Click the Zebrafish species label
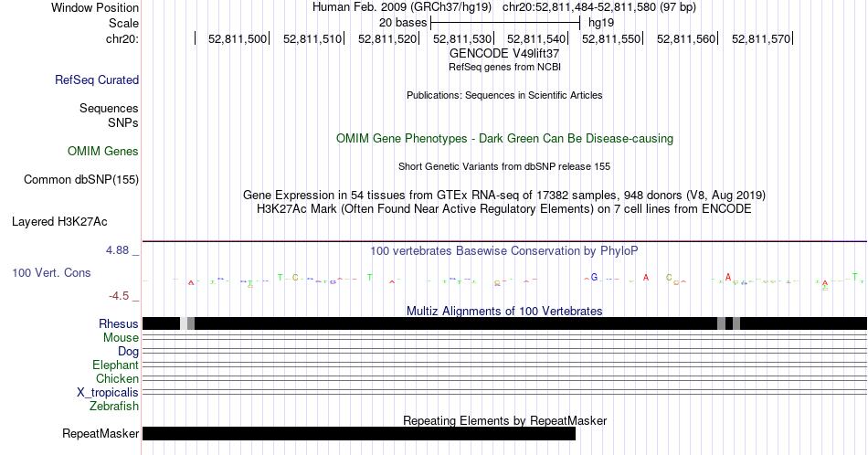The height and width of the screenshot is (455, 868). 114,406
